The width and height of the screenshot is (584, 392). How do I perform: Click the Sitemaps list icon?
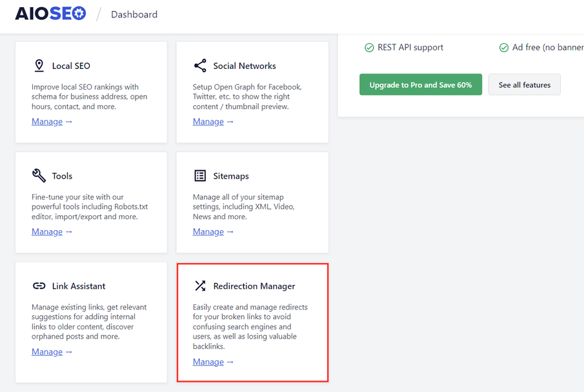[200, 175]
